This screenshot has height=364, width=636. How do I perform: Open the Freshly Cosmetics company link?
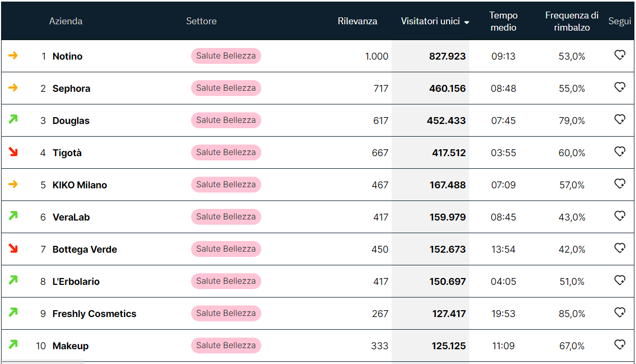coord(94,314)
